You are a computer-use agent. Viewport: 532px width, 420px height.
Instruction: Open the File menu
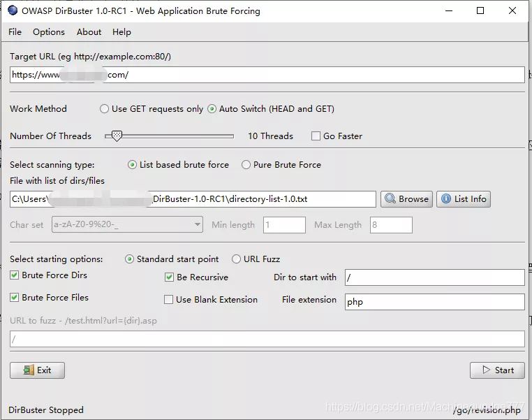(15, 32)
